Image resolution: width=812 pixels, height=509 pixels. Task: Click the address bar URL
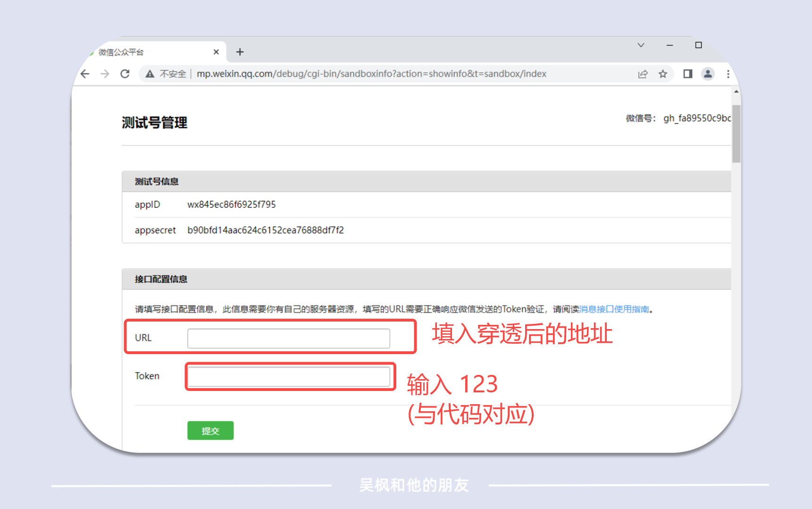(x=371, y=74)
